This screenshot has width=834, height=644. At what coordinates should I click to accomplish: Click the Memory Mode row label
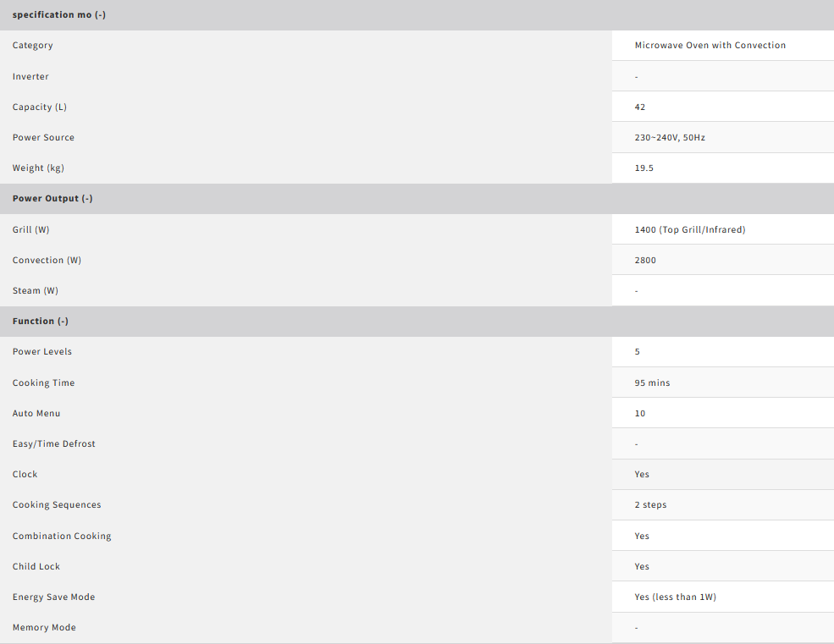pos(44,628)
